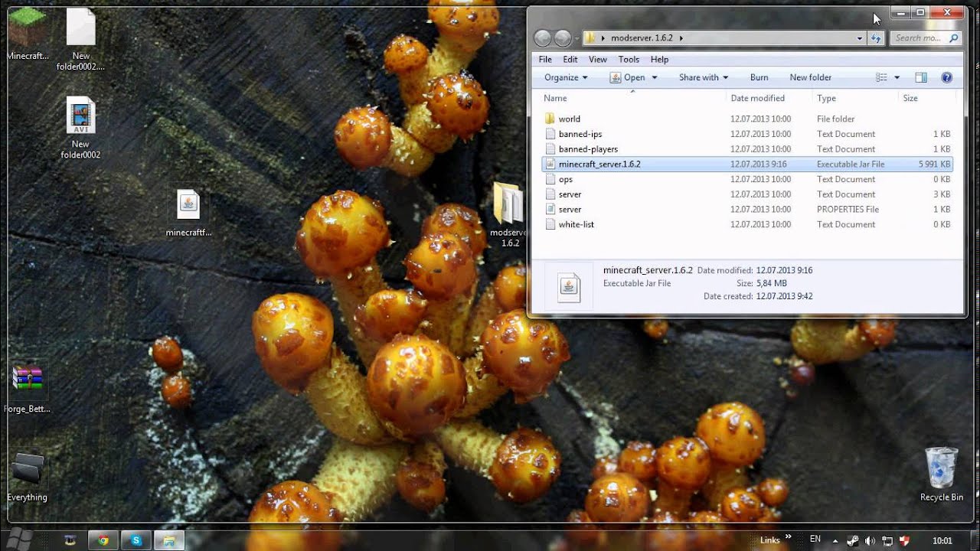Open Google Chrome from the taskbar
This screenshot has height=551, width=980.
tap(103, 540)
